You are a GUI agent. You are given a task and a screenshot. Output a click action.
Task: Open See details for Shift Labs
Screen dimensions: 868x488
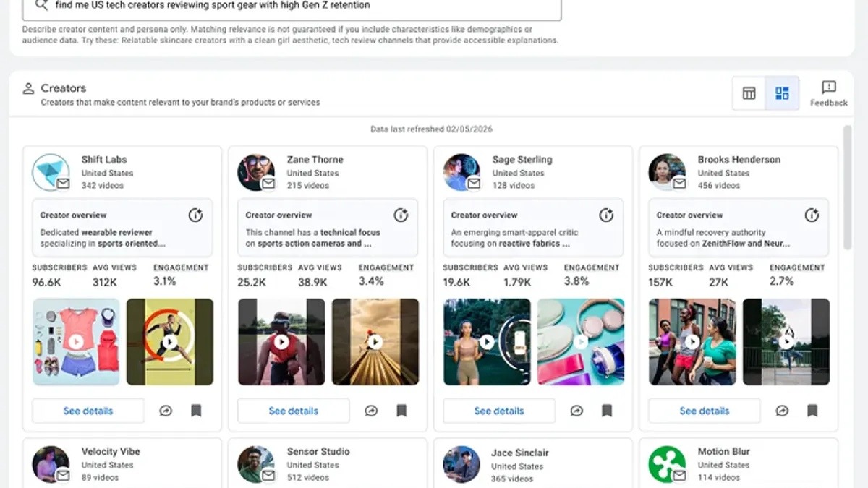coord(87,410)
